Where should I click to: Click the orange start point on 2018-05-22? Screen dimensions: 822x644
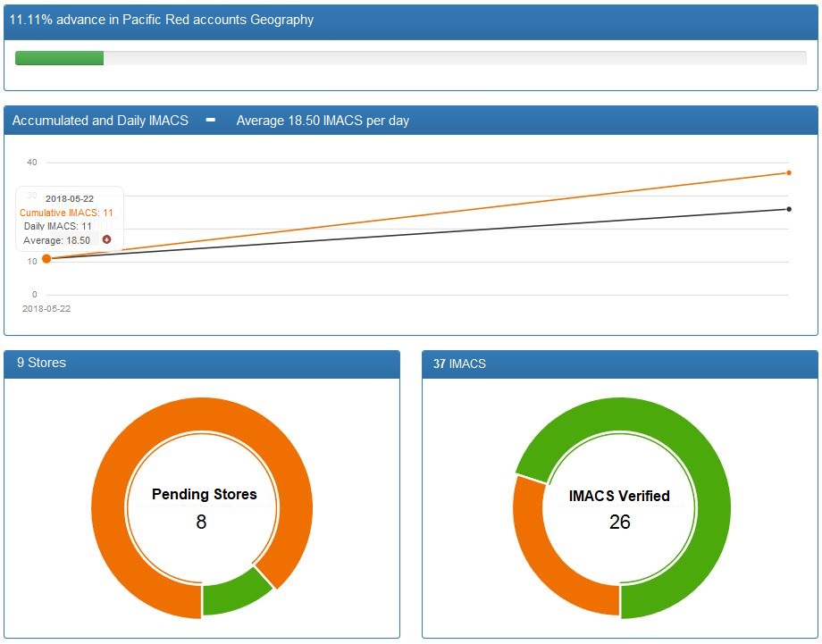(46, 258)
